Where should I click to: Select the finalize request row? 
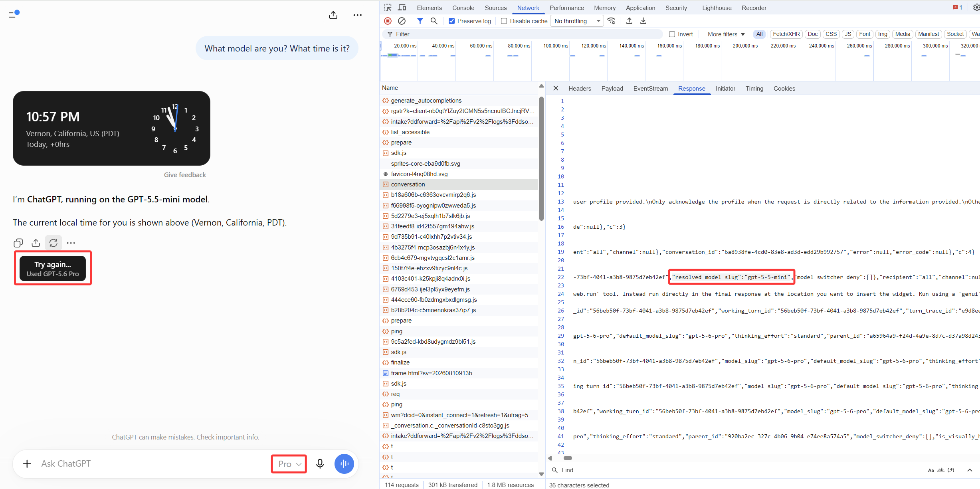459,362
